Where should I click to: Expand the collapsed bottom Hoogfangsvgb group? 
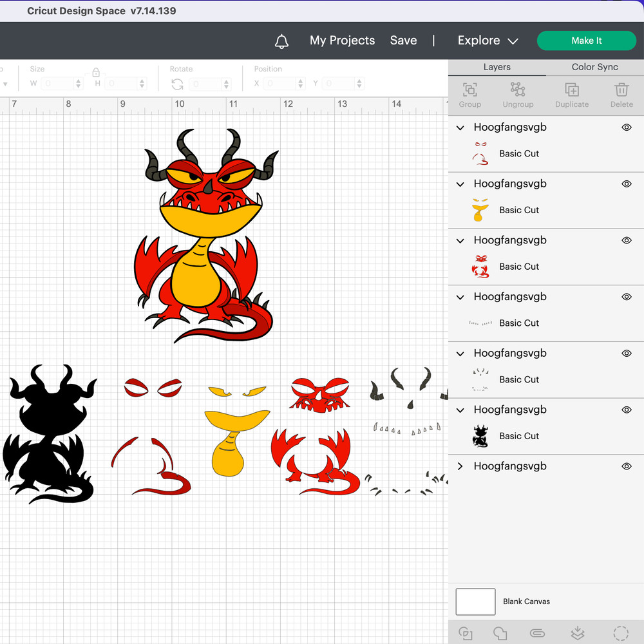pyautogui.click(x=460, y=466)
